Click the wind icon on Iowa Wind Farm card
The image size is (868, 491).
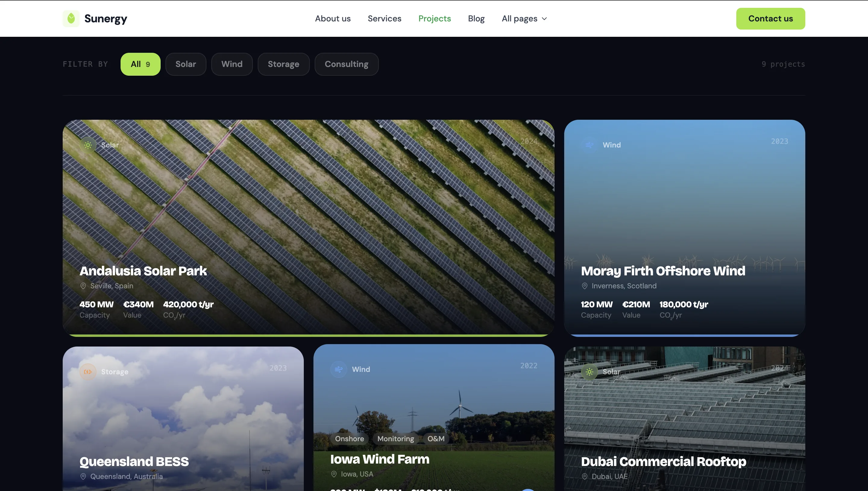tap(339, 369)
